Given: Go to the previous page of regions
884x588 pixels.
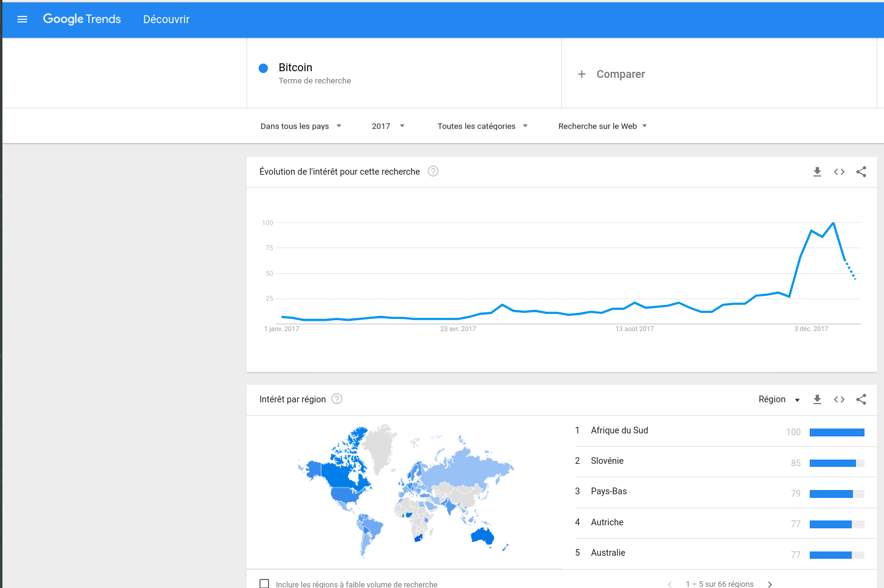Looking at the screenshot, I should coord(670,584).
